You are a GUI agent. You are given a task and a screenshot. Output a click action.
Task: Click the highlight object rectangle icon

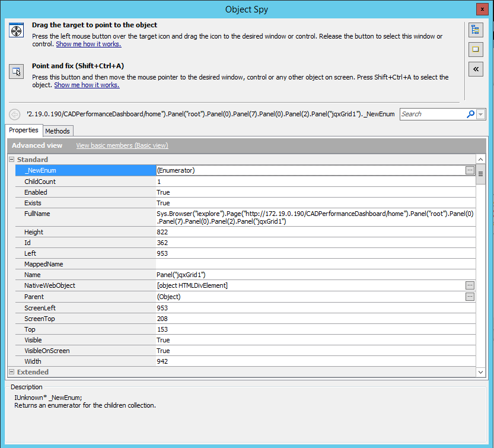click(x=476, y=49)
